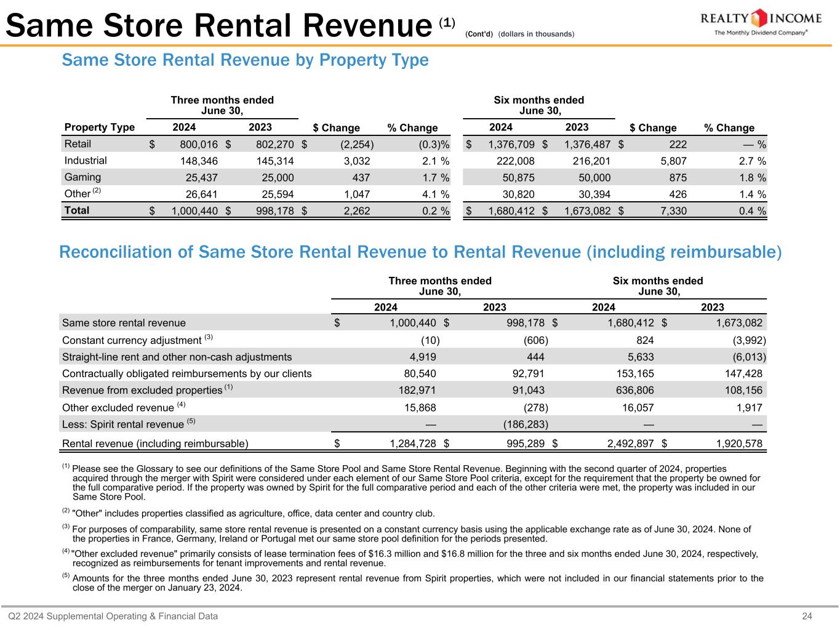Click the "Gaming" row label
840x630 pixels.
82,177
